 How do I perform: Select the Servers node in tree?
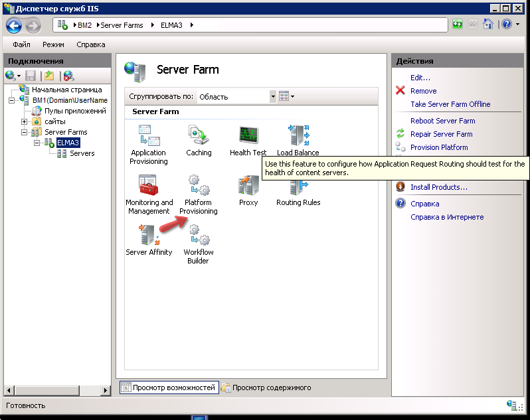coord(82,153)
